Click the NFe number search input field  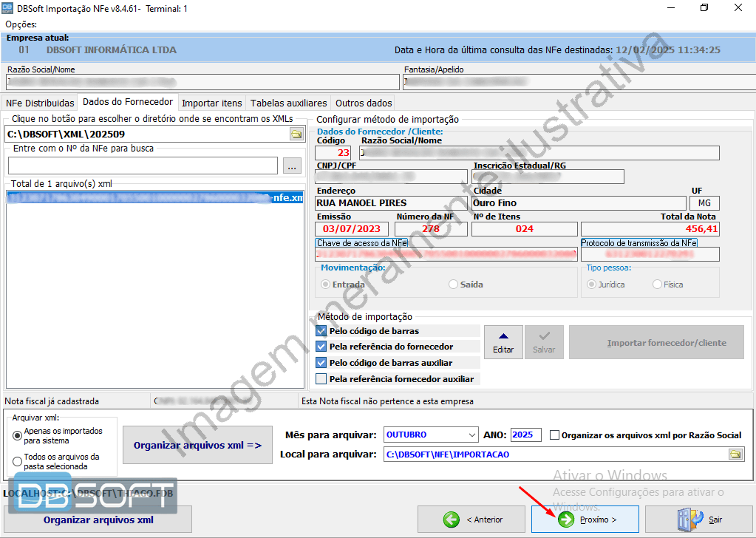pos(143,166)
